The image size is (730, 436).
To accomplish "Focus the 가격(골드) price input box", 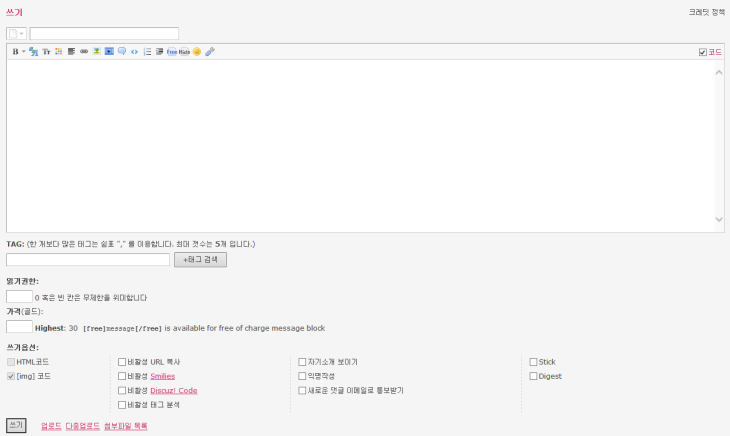I will click(19, 327).
